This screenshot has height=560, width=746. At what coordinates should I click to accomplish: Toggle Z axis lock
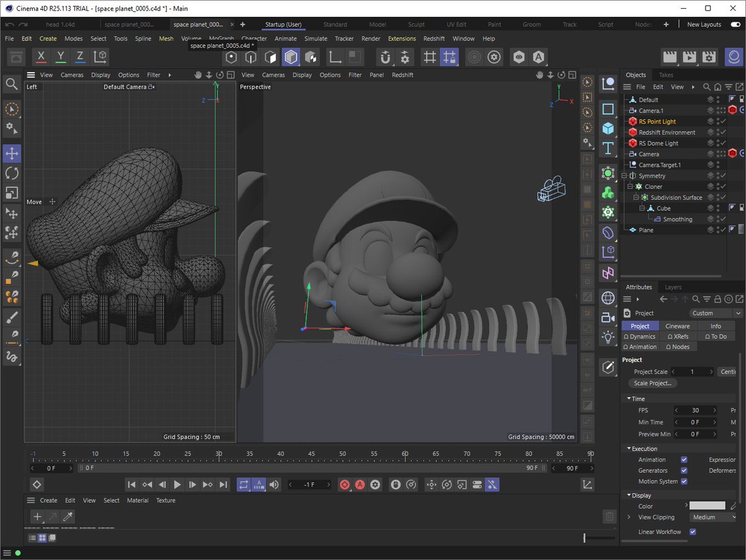[80, 57]
